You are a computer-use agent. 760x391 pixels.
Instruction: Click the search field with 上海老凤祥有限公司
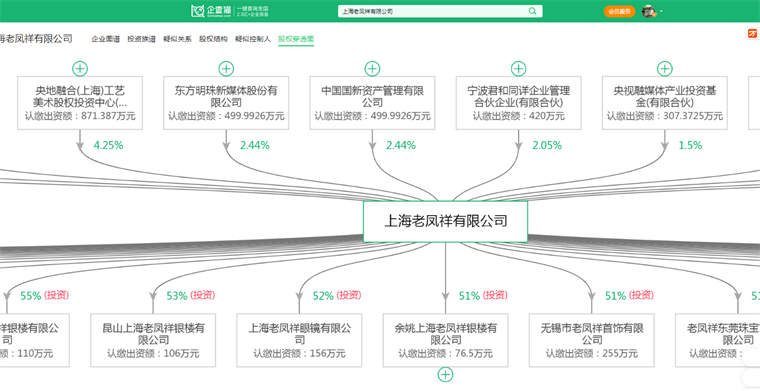tap(440, 11)
